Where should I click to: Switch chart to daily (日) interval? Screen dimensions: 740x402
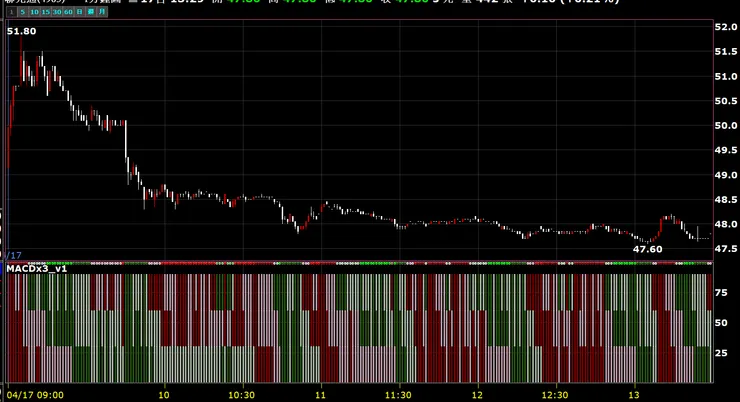80,12
